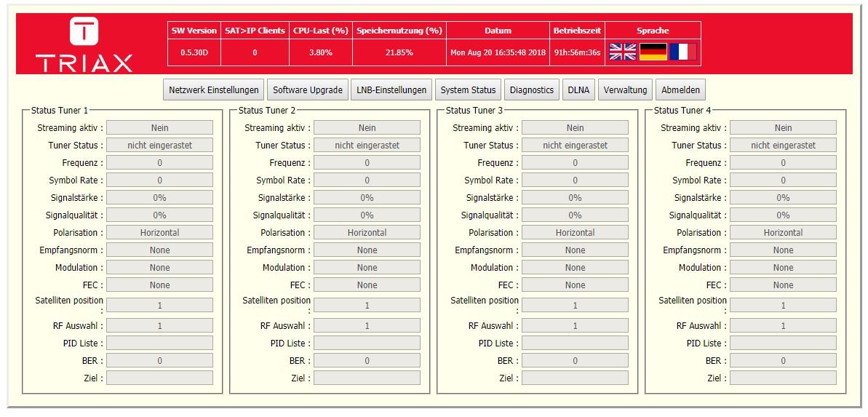The image size is (868, 417).
Task: Click Tuner 4 PID Liste field
Action: pyautogui.click(x=783, y=343)
